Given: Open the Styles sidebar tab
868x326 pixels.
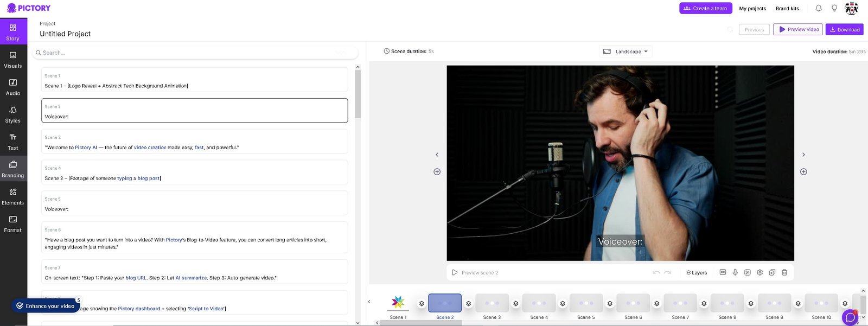Looking at the screenshot, I should (x=13, y=114).
